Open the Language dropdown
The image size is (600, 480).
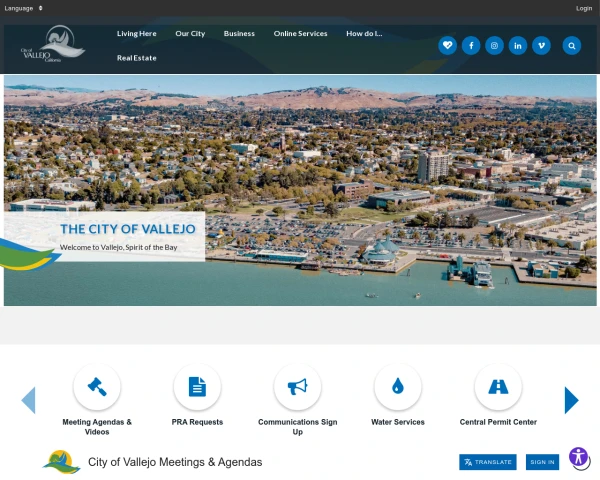tap(23, 8)
